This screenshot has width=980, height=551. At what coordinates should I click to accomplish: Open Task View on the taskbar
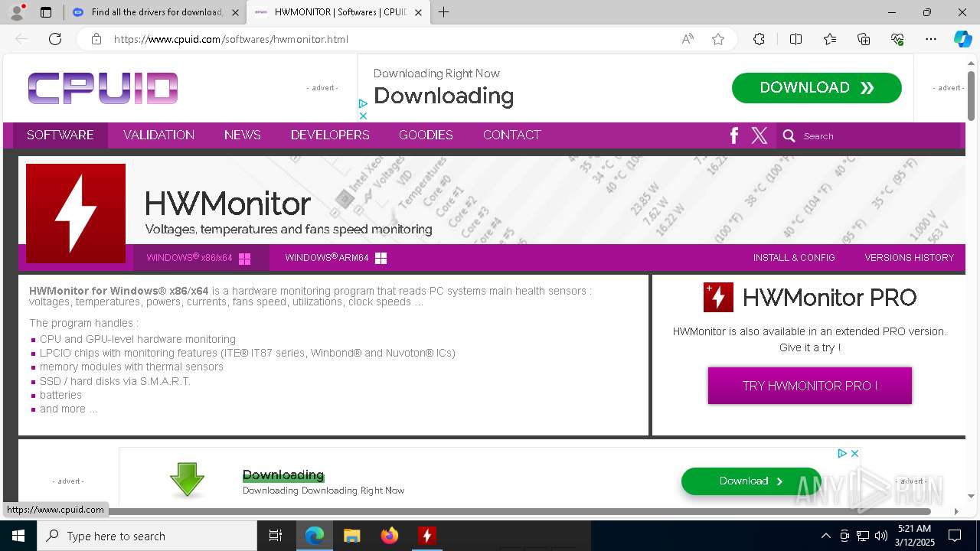tap(276, 536)
